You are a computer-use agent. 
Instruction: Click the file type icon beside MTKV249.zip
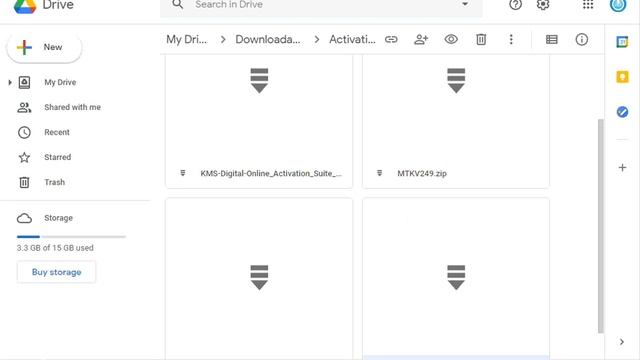[380, 173]
